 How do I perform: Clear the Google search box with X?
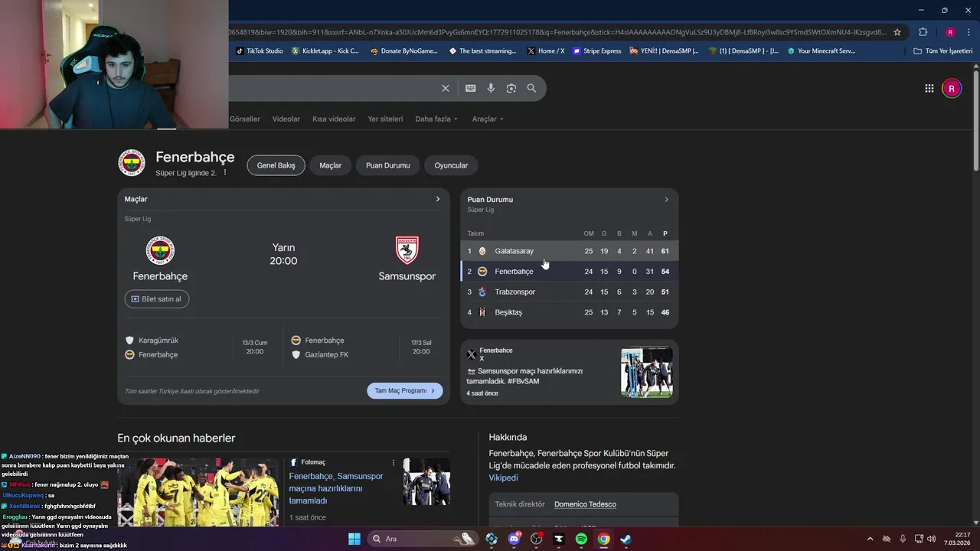point(446,88)
